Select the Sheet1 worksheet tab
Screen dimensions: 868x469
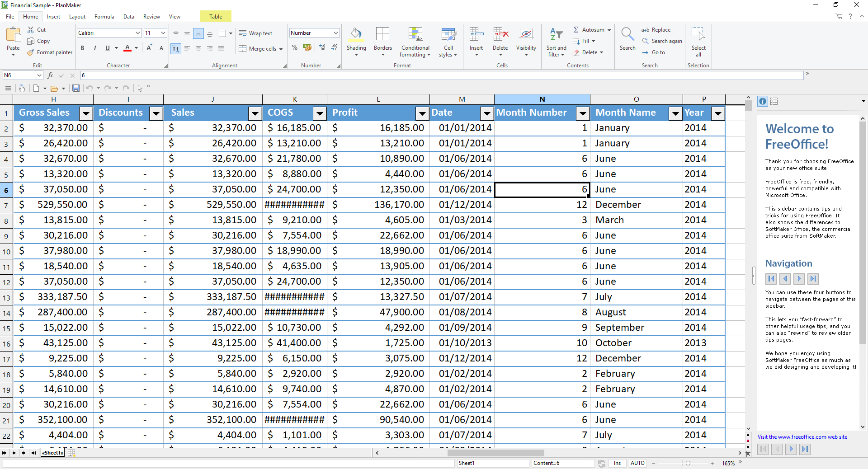click(x=53, y=453)
